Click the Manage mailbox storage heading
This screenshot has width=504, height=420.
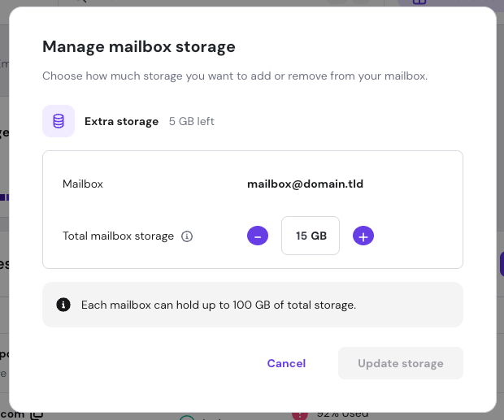click(139, 46)
